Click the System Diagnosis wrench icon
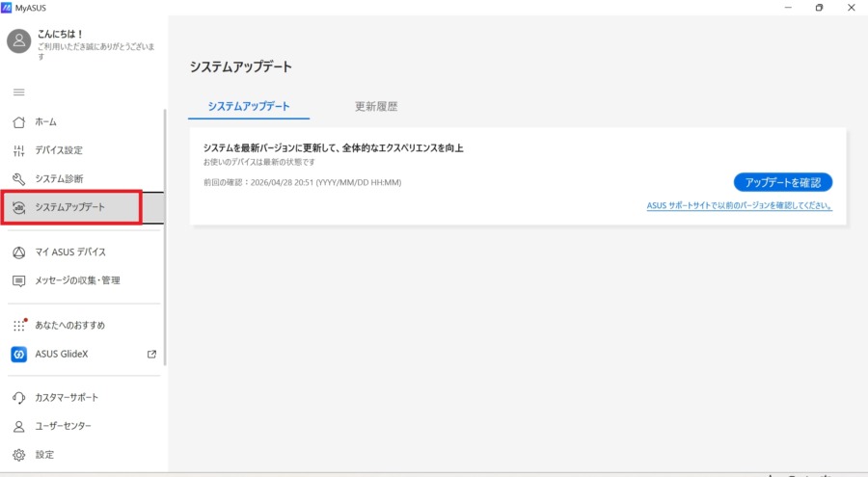 point(18,179)
